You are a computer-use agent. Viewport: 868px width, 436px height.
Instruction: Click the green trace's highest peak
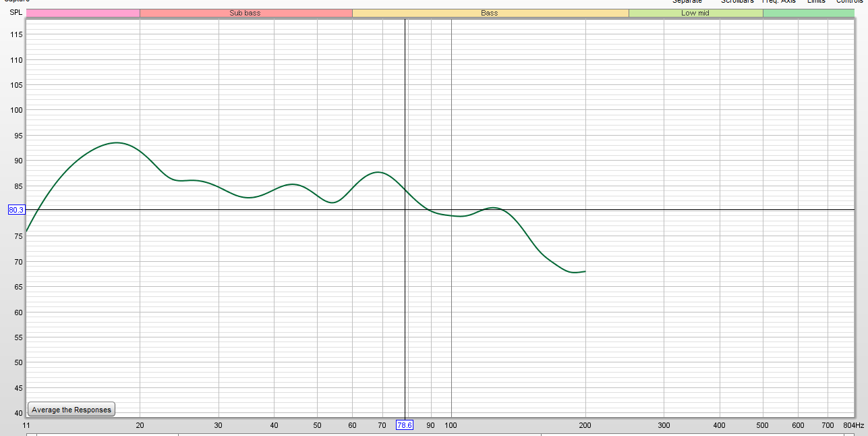click(117, 142)
